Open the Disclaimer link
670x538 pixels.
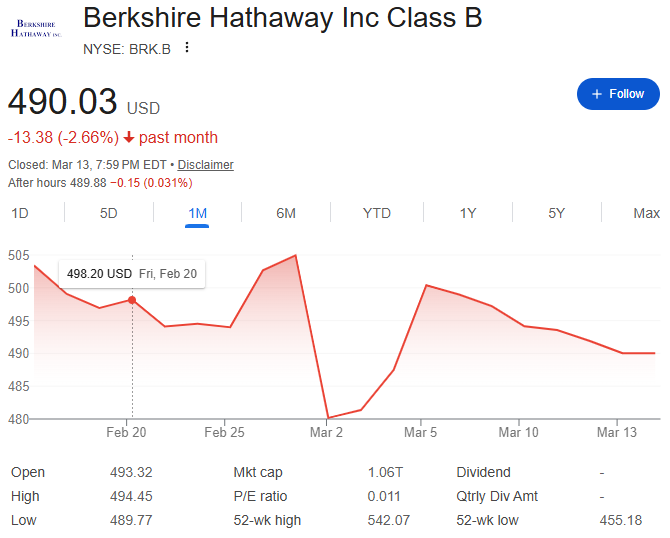click(x=205, y=165)
